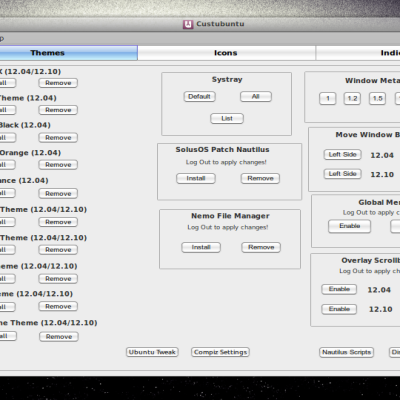
Task: Remove Nemo File Manager
Action: [x=261, y=247]
